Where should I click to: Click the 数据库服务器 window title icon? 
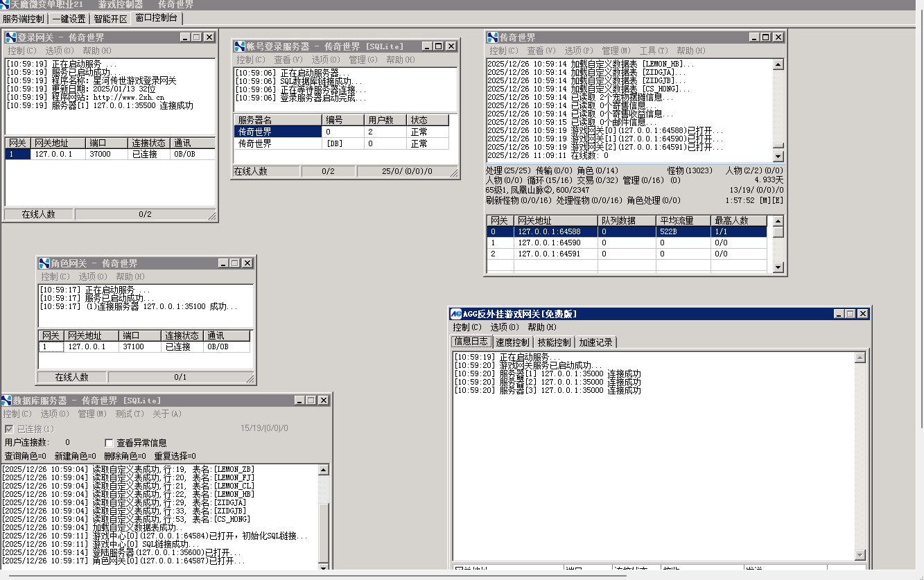point(6,401)
